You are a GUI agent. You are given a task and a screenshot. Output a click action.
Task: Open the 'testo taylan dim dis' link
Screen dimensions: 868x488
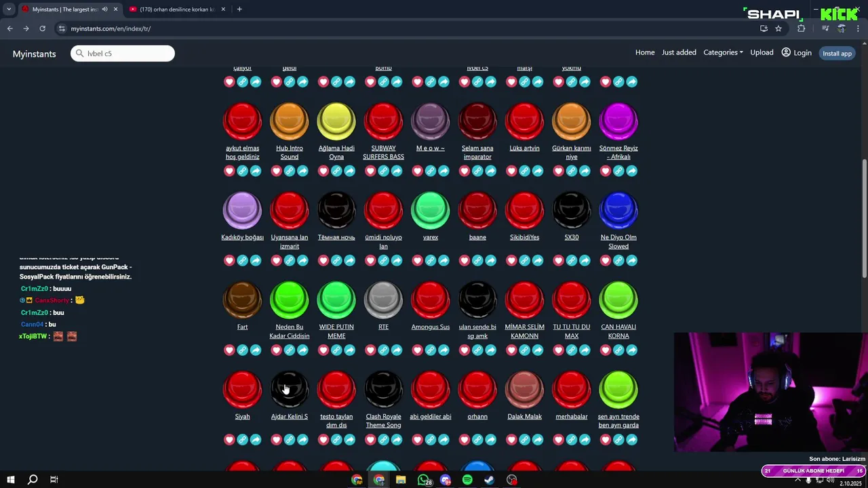click(336, 421)
